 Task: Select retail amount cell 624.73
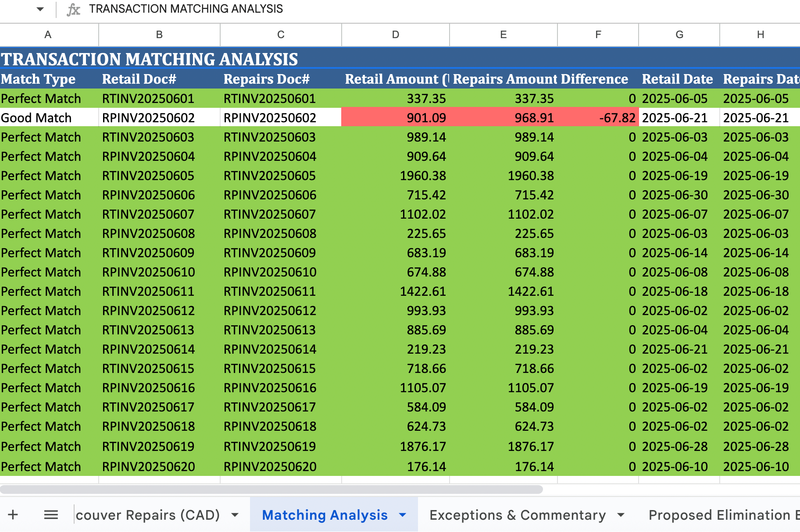[x=396, y=426]
